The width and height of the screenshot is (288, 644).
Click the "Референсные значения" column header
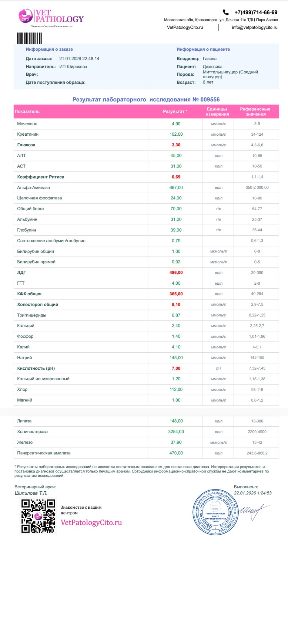point(255,111)
